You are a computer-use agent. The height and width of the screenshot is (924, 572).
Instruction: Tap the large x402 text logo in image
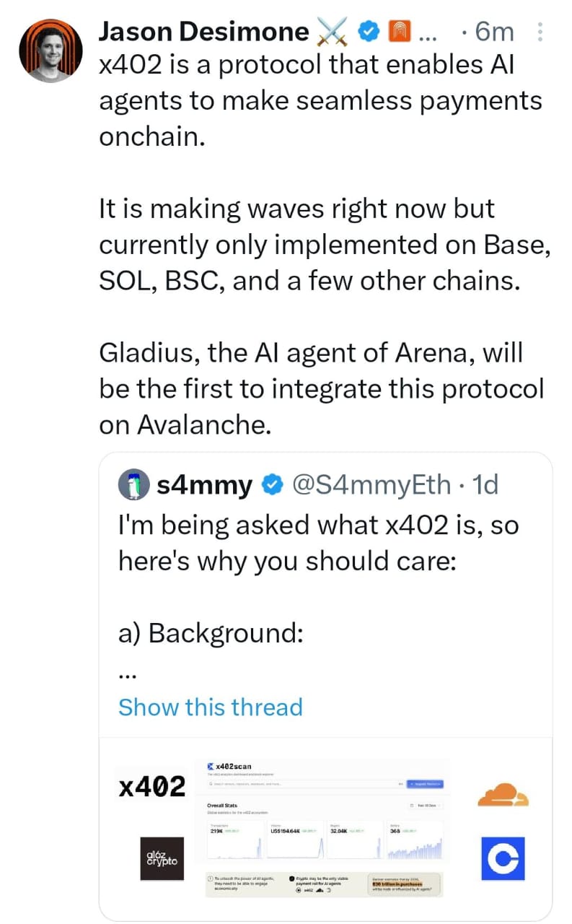151,785
